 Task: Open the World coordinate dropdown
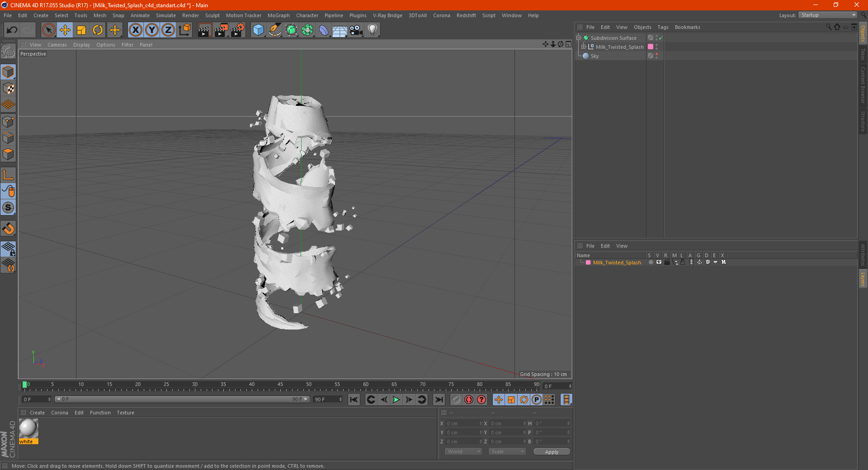pyautogui.click(x=463, y=451)
